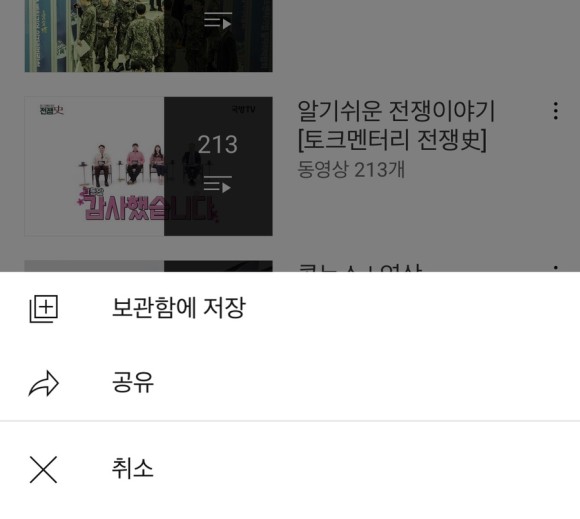Image resolution: width=580 pixels, height=519 pixels.
Task: Click the 213 number on the thumbnail overlay
Action: tap(218, 144)
